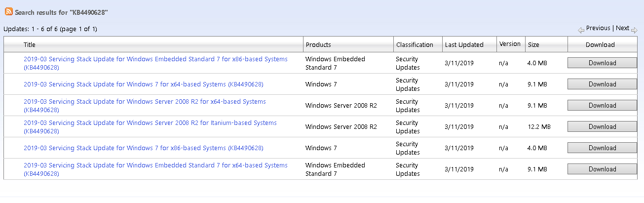644x203 pixels.
Task: Go to the Next results page
Action: click(x=622, y=28)
